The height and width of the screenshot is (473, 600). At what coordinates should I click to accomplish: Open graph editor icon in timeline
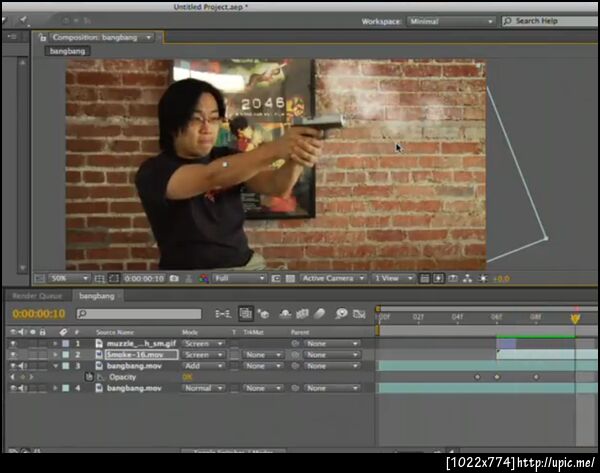tap(359, 314)
